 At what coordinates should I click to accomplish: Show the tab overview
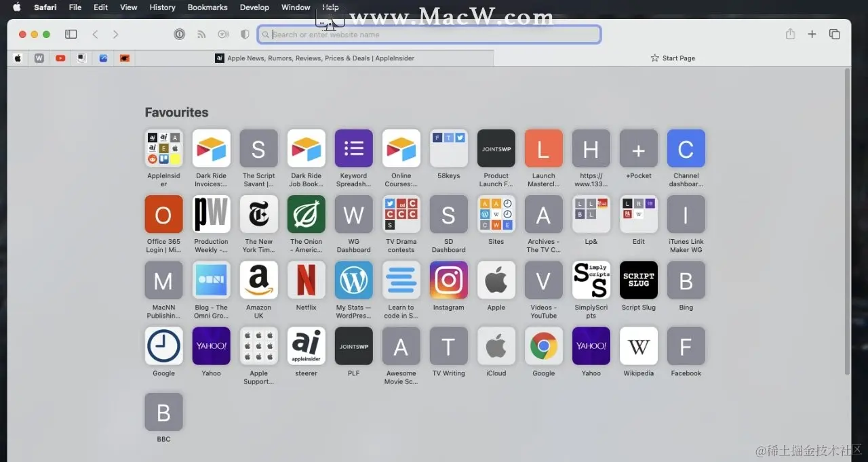coord(835,34)
